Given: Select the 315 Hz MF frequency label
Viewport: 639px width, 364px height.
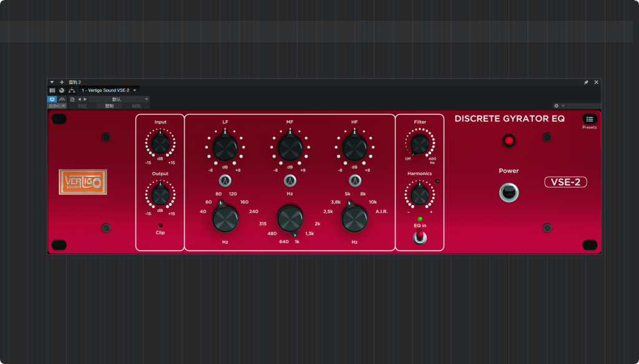Looking at the screenshot, I should 263,224.
